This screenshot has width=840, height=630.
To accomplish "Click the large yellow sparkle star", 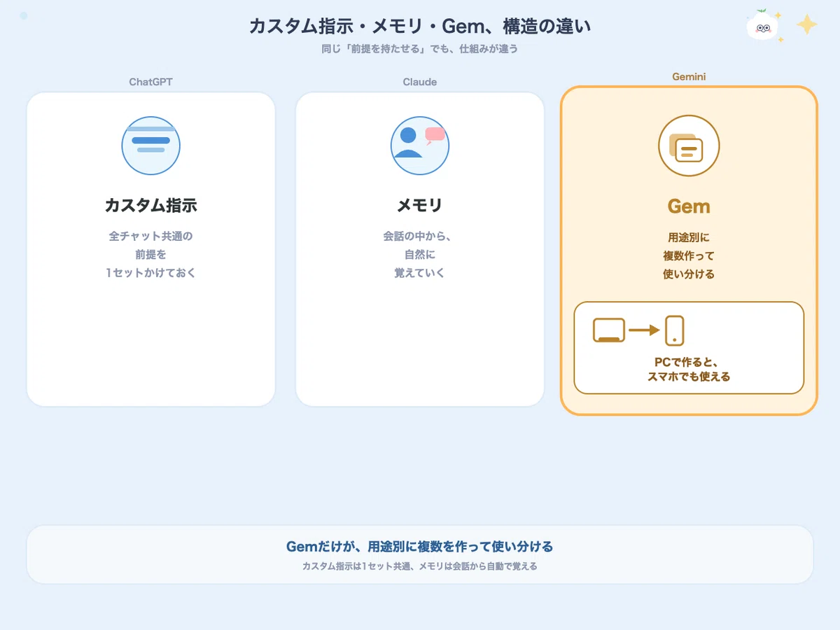I will [807, 25].
